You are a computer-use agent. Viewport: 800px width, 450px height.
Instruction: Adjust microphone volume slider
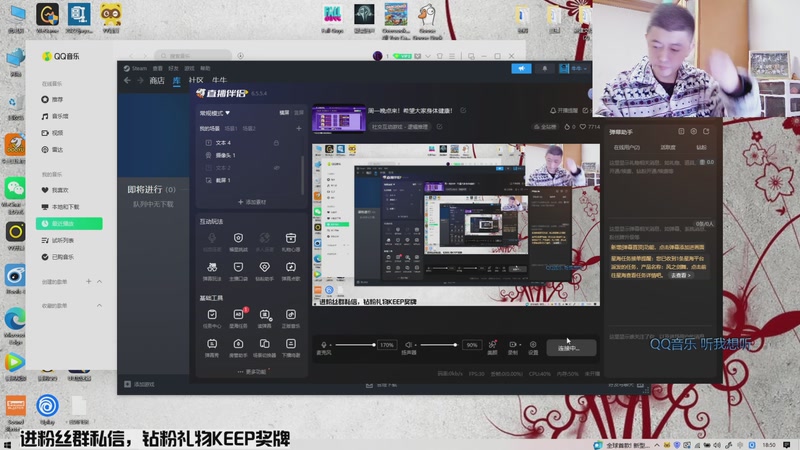tap(355, 345)
